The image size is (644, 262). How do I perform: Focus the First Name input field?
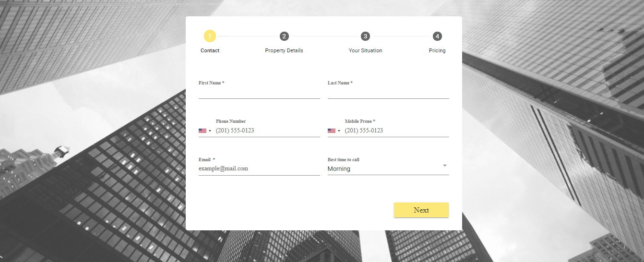[259, 93]
